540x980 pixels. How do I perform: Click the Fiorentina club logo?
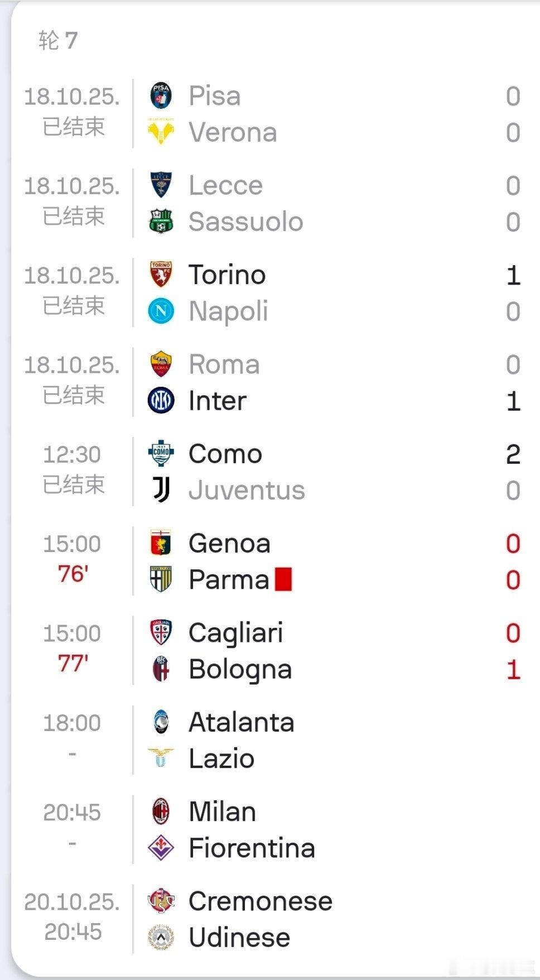[x=161, y=848]
